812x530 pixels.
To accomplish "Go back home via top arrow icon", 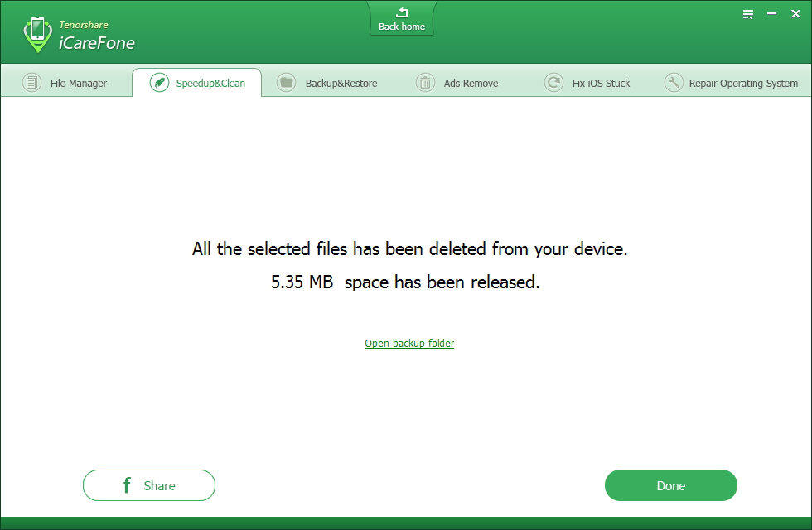I will tap(402, 12).
